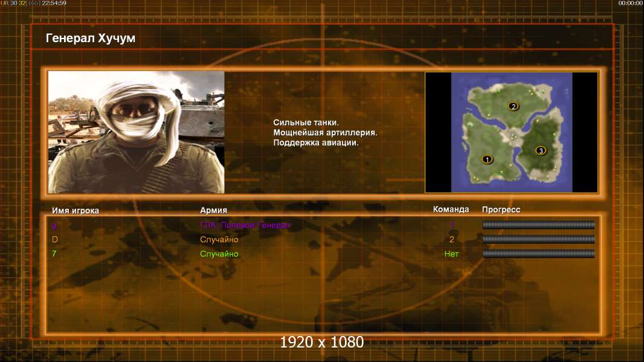Viewport: 644px width, 362px height.
Task: Click the text 'Мощнейшая артиллерия.'
Action: 325,132
